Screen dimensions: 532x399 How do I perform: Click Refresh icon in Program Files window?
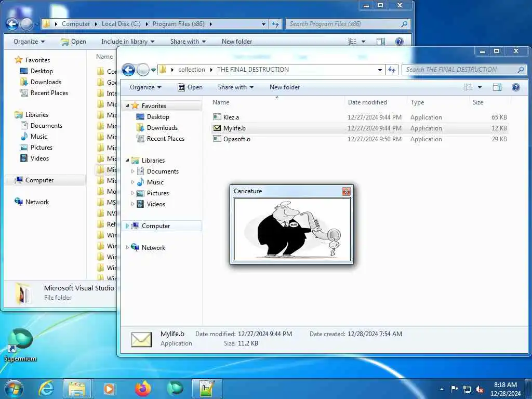coord(275,24)
